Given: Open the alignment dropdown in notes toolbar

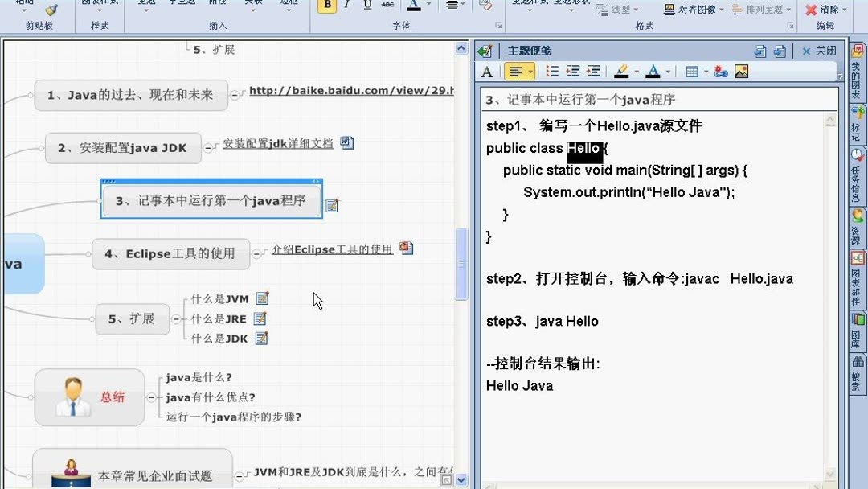Looking at the screenshot, I should [530, 71].
